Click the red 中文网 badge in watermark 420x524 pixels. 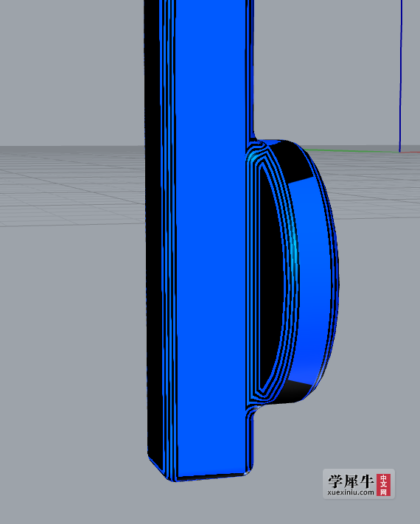[x=383, y=484]
